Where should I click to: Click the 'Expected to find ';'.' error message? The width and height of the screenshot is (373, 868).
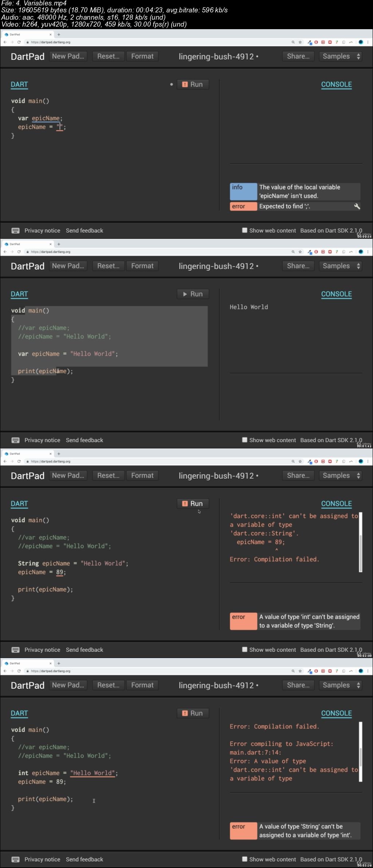pos(295,206)
